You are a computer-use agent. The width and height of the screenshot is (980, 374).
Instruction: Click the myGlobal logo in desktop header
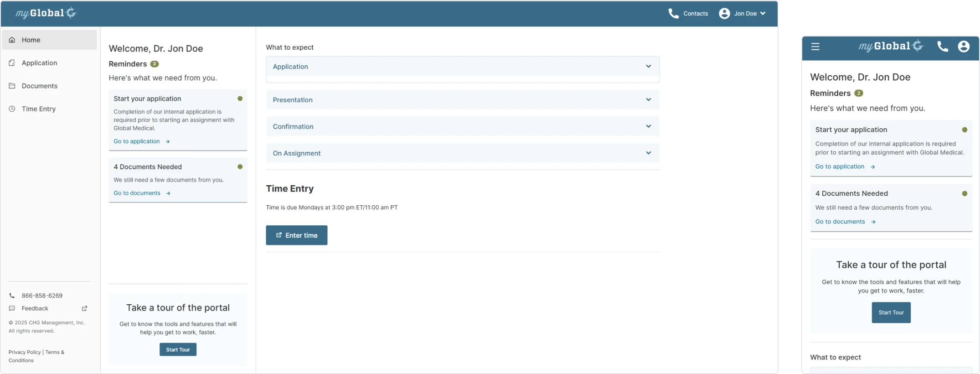click(x=46, y=13)
